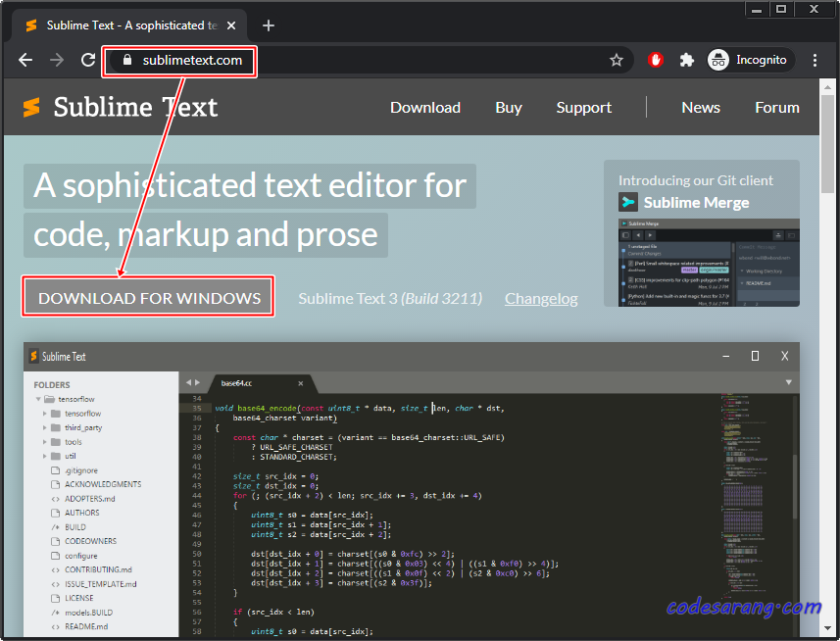Click the FOLDERS sidebar heading

51,385
